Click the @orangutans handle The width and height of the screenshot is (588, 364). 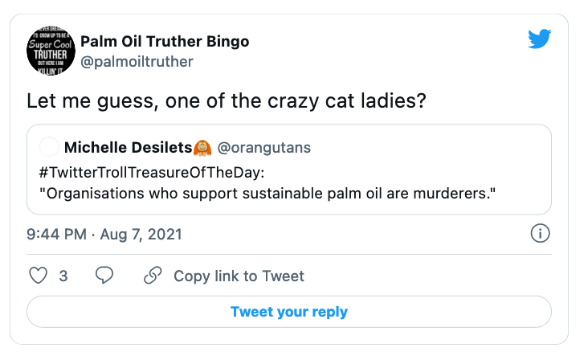(264, 147)
